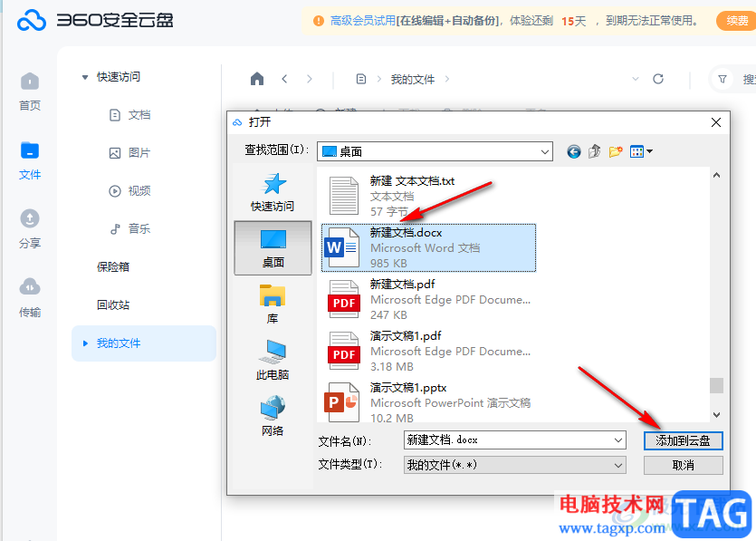756x541 pixels.
Task: Go back with the left chevron
Action: coord(284,79)
